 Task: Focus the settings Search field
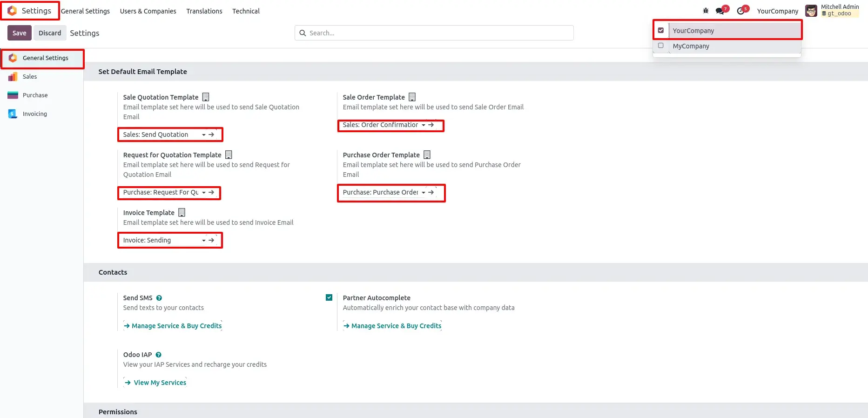click(x=434, y=33)
